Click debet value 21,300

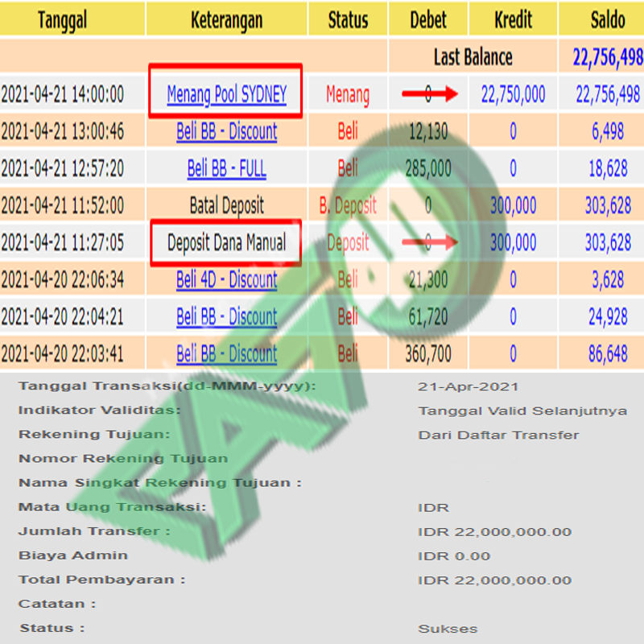tap(428, 279)
